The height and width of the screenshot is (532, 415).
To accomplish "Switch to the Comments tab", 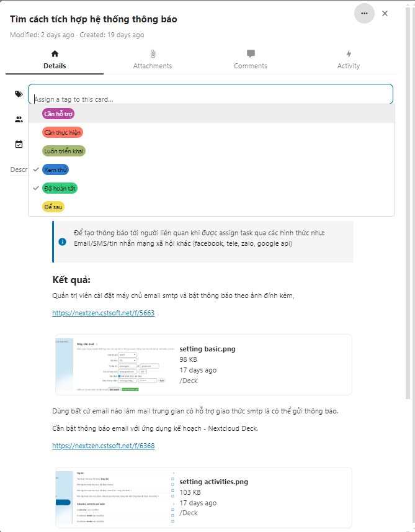I will pyautogui.click(x=251, y=61).
